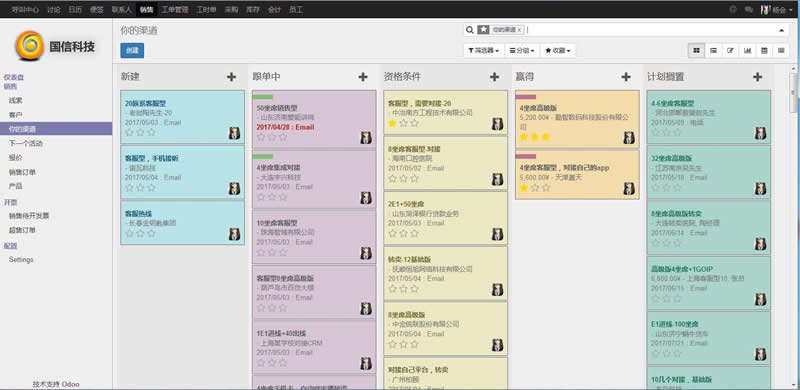Add a card in the 资格条件 column
The image size is (800, 390).
pos(494,77)
